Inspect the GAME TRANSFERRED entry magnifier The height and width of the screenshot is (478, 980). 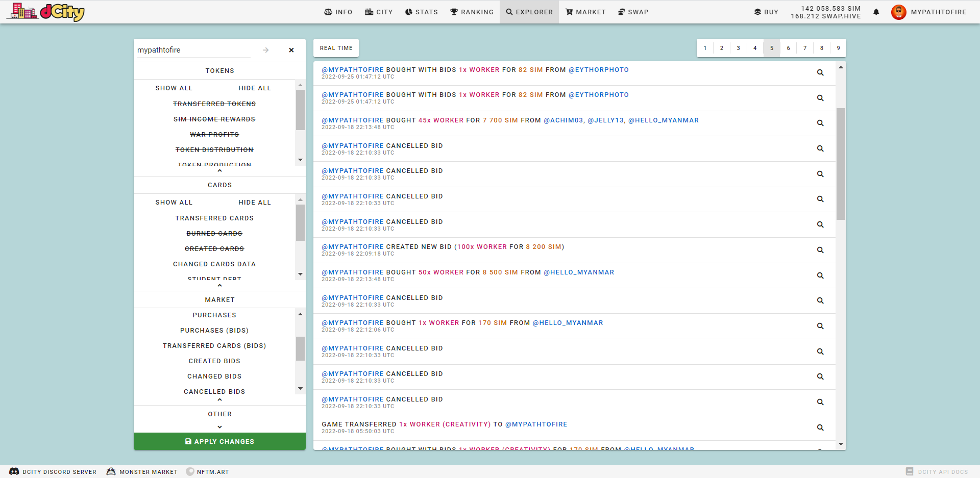point(820,427)
